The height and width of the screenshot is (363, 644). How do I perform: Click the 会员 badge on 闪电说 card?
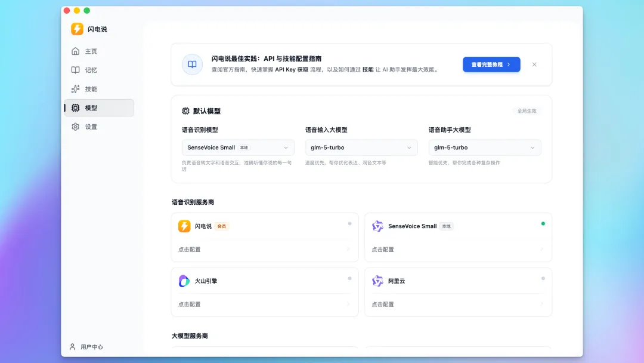[x=222, y=226]
